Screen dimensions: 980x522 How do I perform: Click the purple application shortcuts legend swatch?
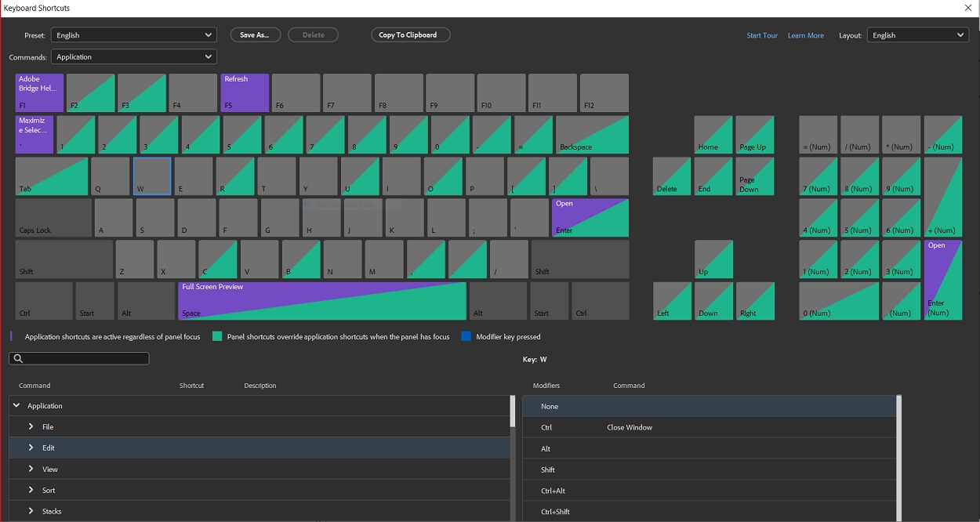click(x=12, y=335)
